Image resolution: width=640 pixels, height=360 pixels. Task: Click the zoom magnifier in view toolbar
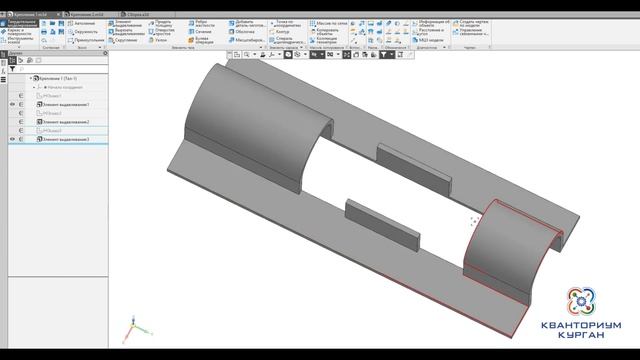[x=247, y=55]
